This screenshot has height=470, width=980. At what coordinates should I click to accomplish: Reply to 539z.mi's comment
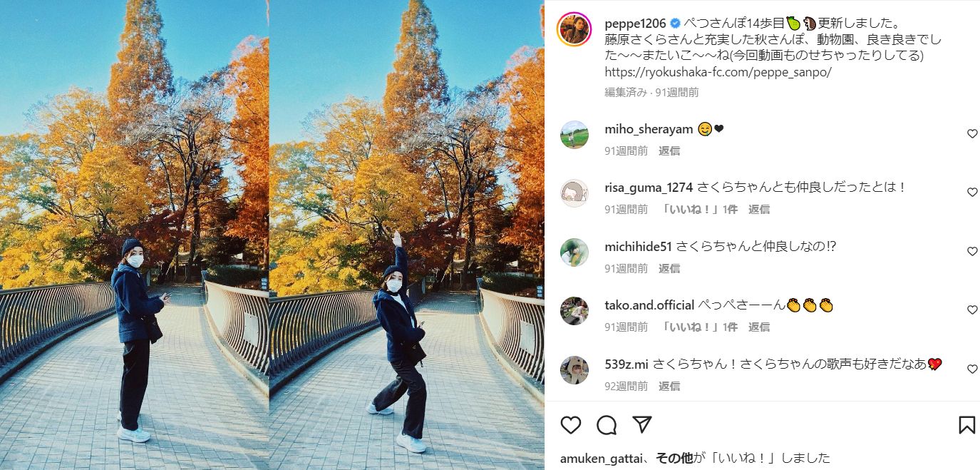click(669, 386)
